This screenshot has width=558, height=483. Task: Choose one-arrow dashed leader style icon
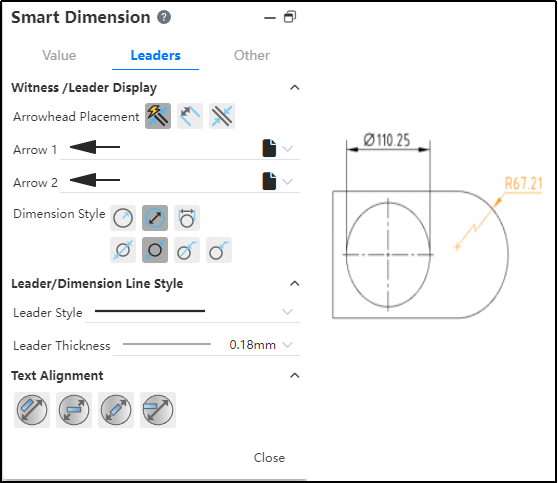[x=187, y=250]
